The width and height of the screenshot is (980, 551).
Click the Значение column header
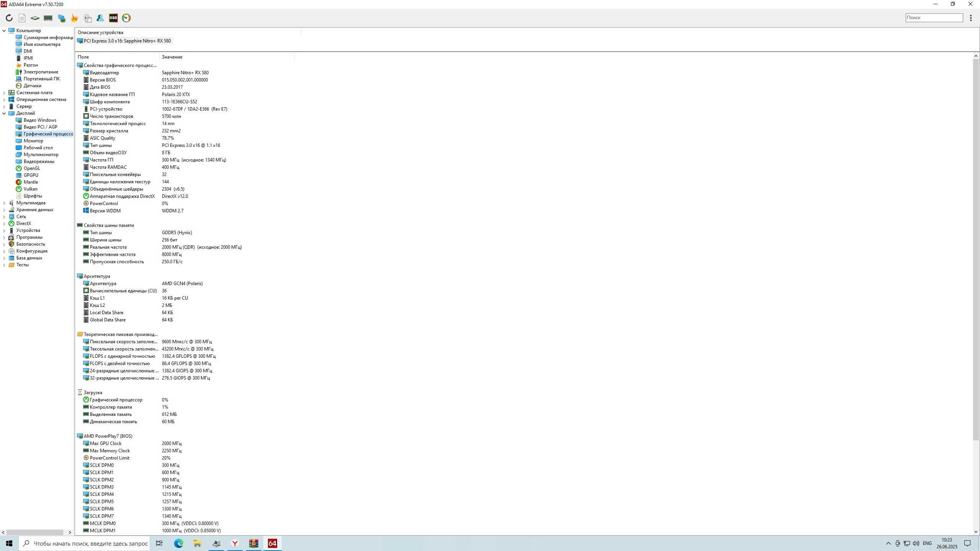[x=227, y=57]
